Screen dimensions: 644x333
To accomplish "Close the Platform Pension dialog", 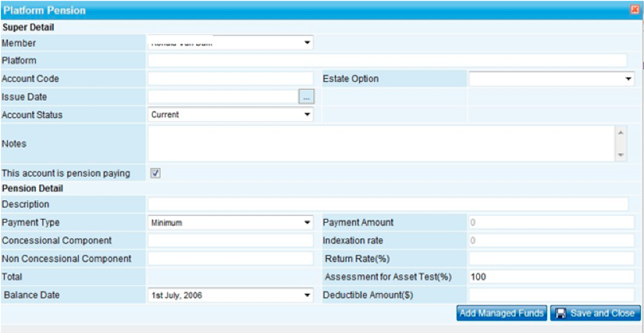I will pos(635,10).
